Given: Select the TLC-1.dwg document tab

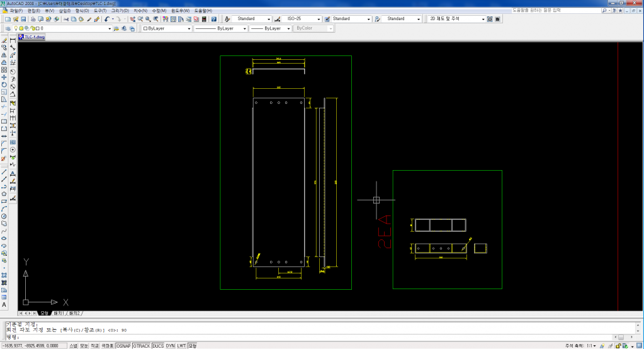Looking at the screenshot, I should coord(31,37).
